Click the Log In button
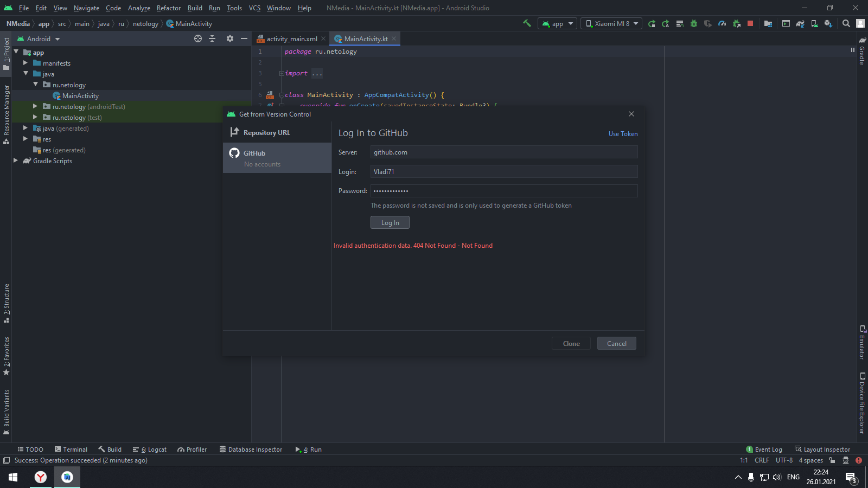Screen dimensions: 868x488 [390, 223]
